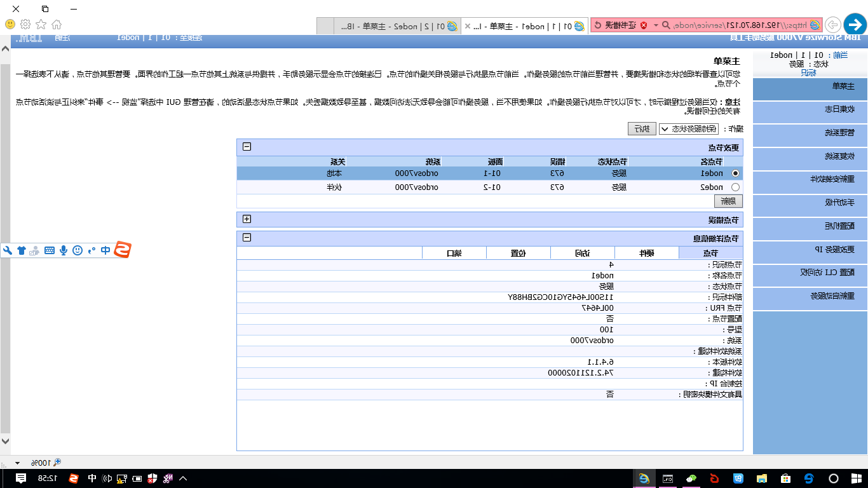Click the 注销 logout link in header

[x=64, y=38]
